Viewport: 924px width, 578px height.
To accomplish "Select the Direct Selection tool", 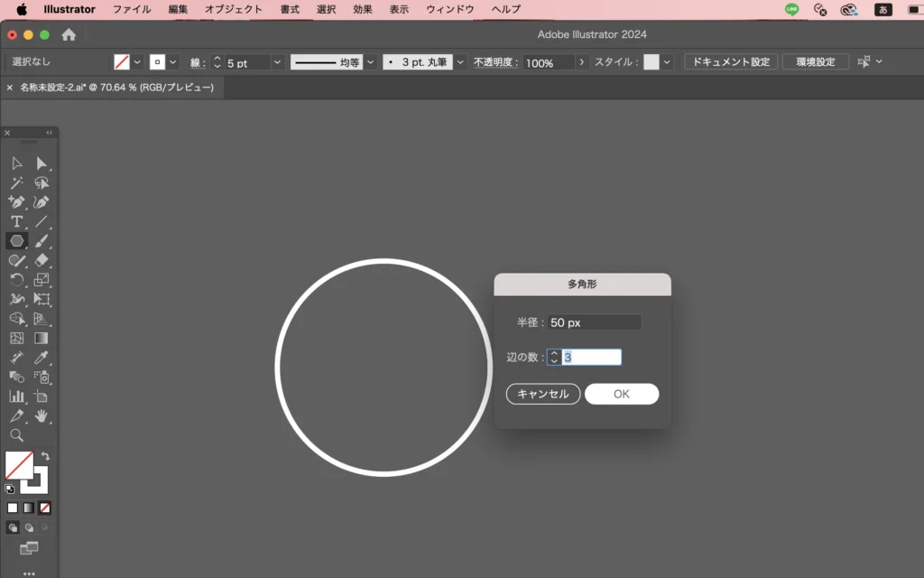I will (x=42, y=163).
